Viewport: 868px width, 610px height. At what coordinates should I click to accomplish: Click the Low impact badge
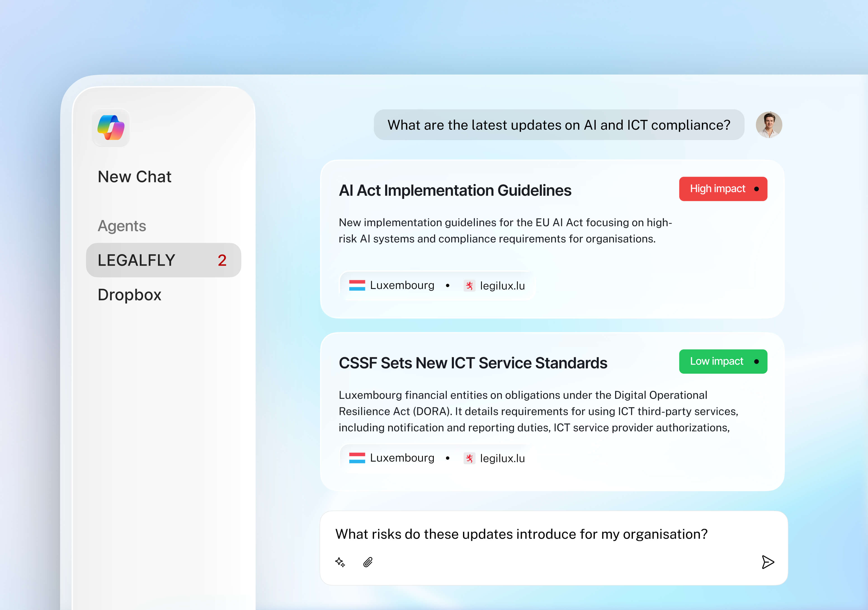pos(723,361)
